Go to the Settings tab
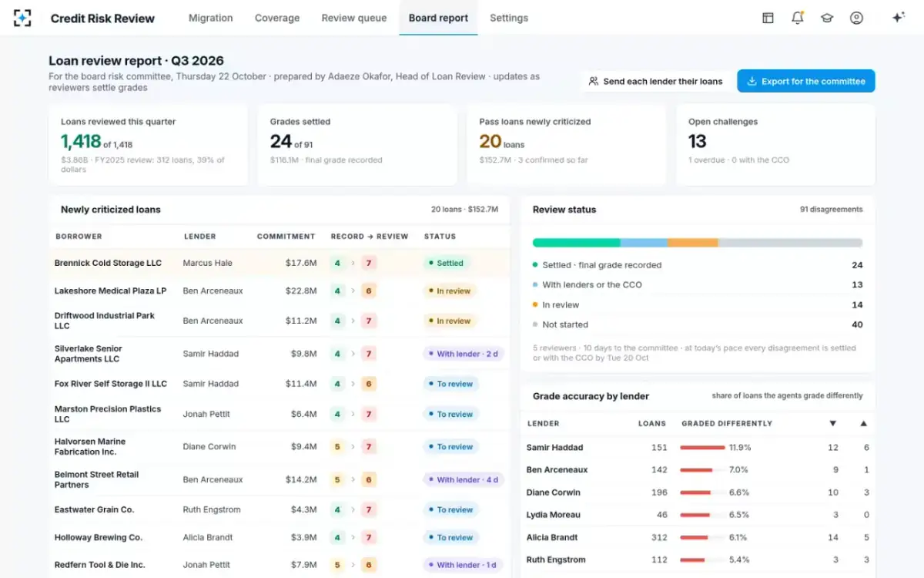924x578 pixels. pos(509,18)
